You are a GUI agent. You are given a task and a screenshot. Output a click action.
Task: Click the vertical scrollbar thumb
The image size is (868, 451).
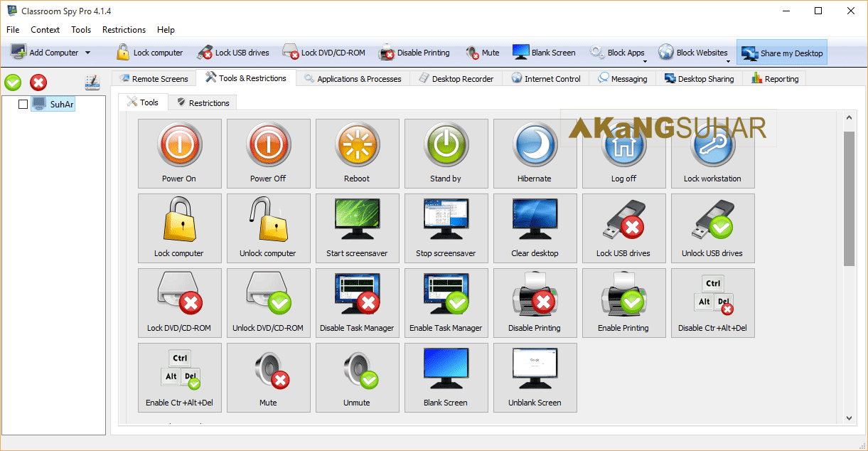(849, 198)
